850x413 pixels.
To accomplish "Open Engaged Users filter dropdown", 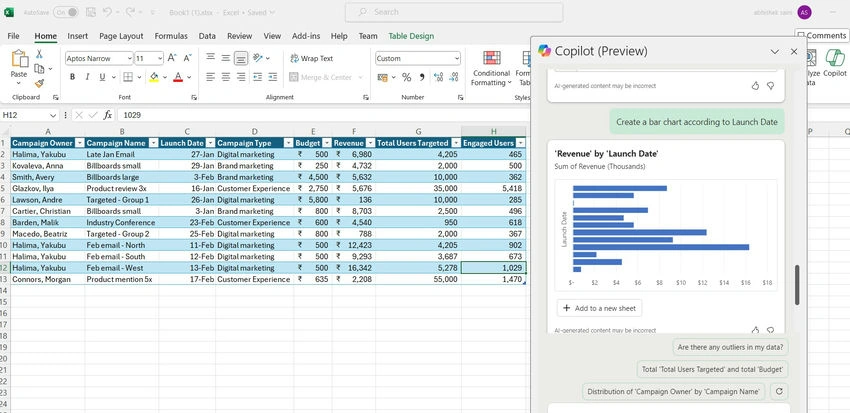I will pos(521,143).
